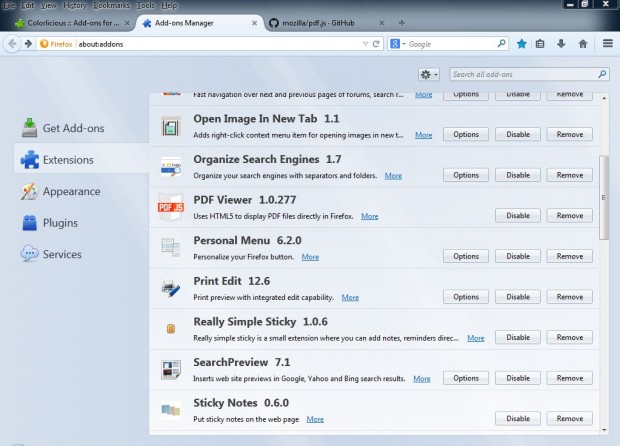
Task: Switch to the Colorlicious Add-ons tab
Action: tap(73, 23)
